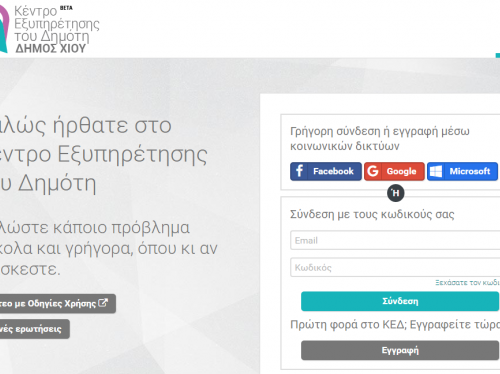Sign in with the Facebook button
500x374 pixels.
326,171
